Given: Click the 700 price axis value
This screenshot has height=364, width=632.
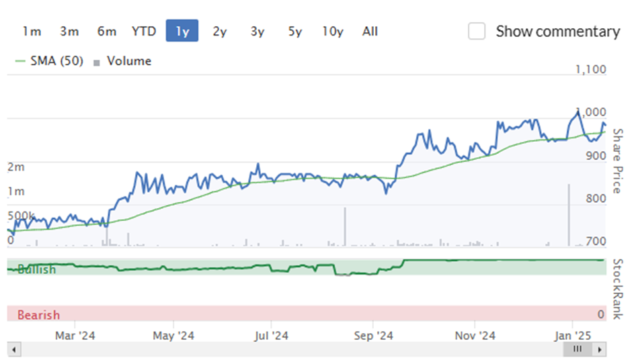Looking at the screenshot, I should [x=596, y=241].
